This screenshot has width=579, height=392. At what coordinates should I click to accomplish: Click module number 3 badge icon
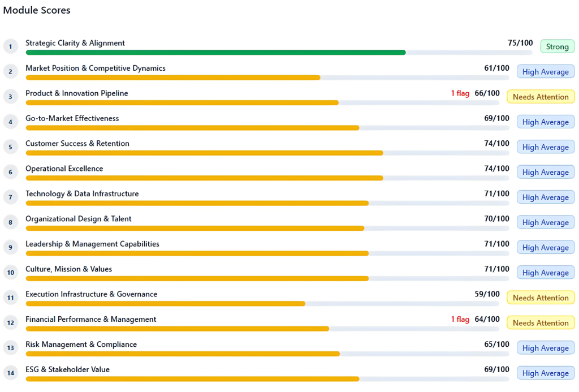[11, 96]
